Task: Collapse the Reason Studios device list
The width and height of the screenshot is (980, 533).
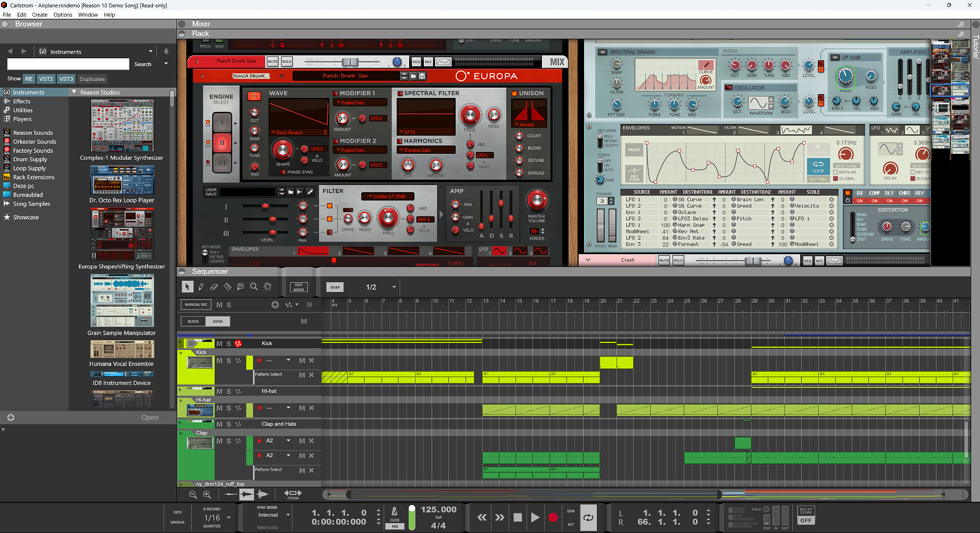Action: point(74,92)
